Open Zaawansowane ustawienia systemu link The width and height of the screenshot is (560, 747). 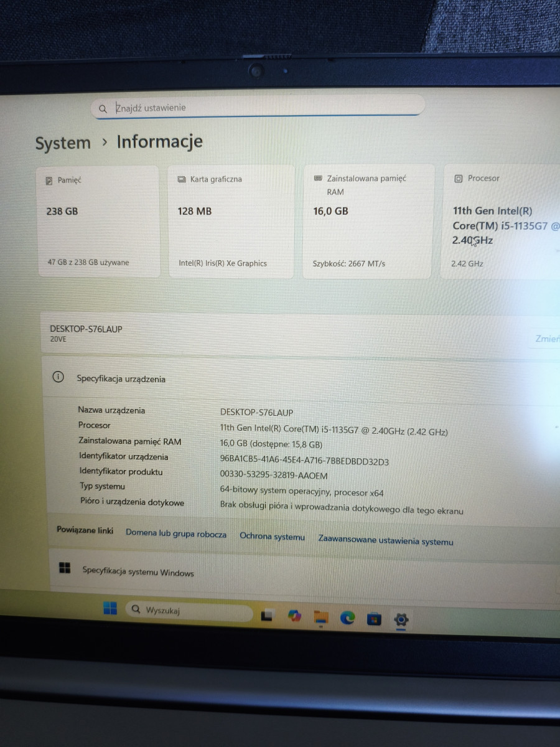click(x=385, y=540)
